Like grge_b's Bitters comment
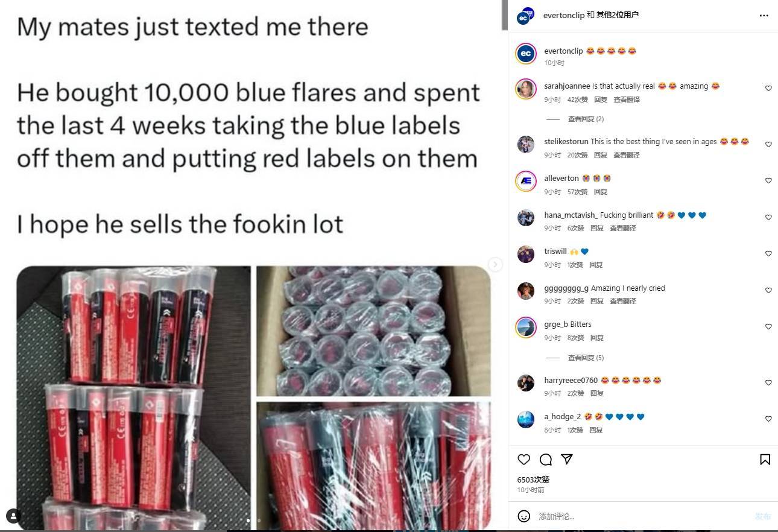Viewport: 778px width, 532px height. (x=768, y=326)
